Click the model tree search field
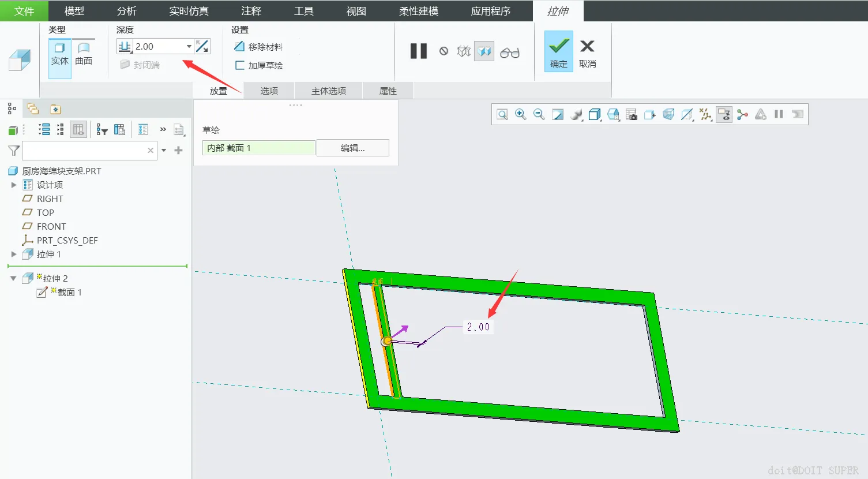This screenshot has width=868, height=479. tap(85, 150)
